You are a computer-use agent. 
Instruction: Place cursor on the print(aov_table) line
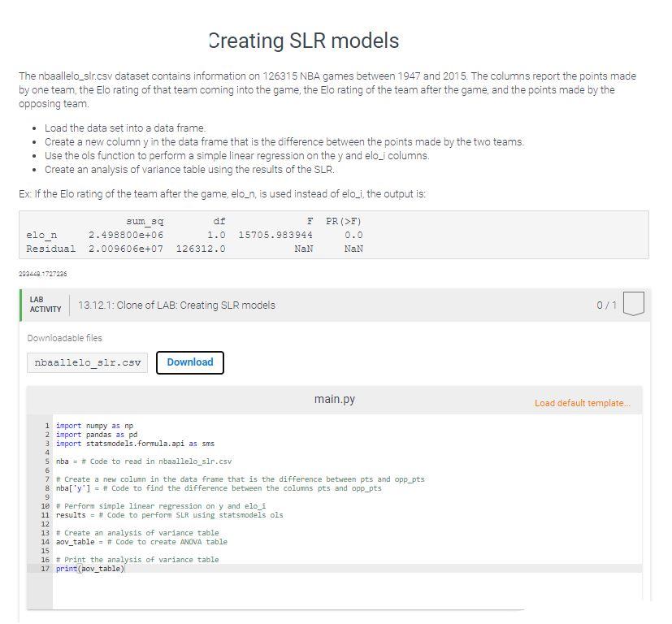[89, 568]
